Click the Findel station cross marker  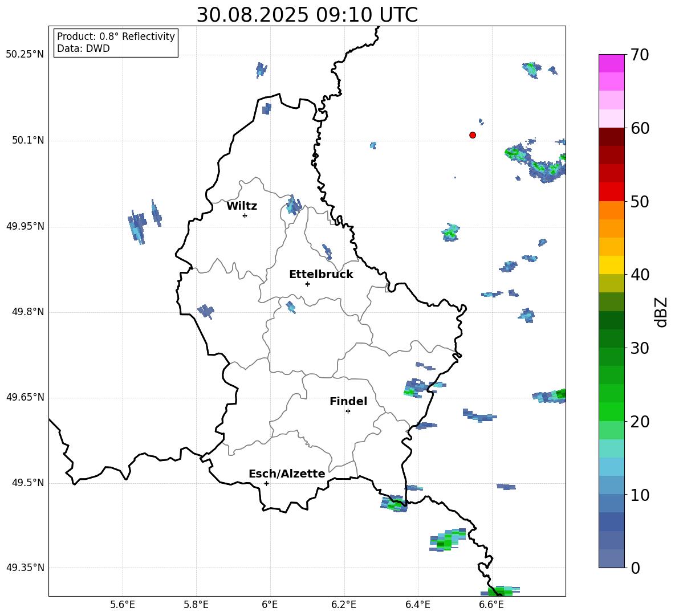[348, 411]
